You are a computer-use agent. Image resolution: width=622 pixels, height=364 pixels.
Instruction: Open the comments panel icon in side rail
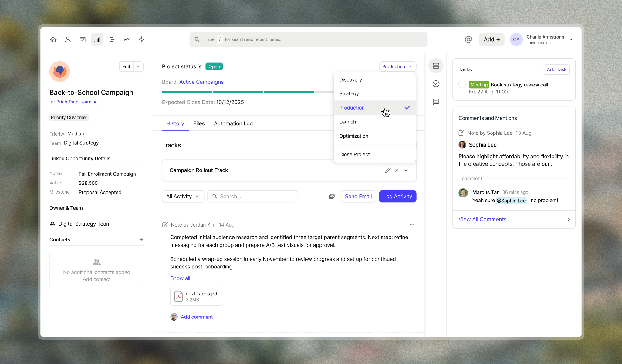coord(436,102)
